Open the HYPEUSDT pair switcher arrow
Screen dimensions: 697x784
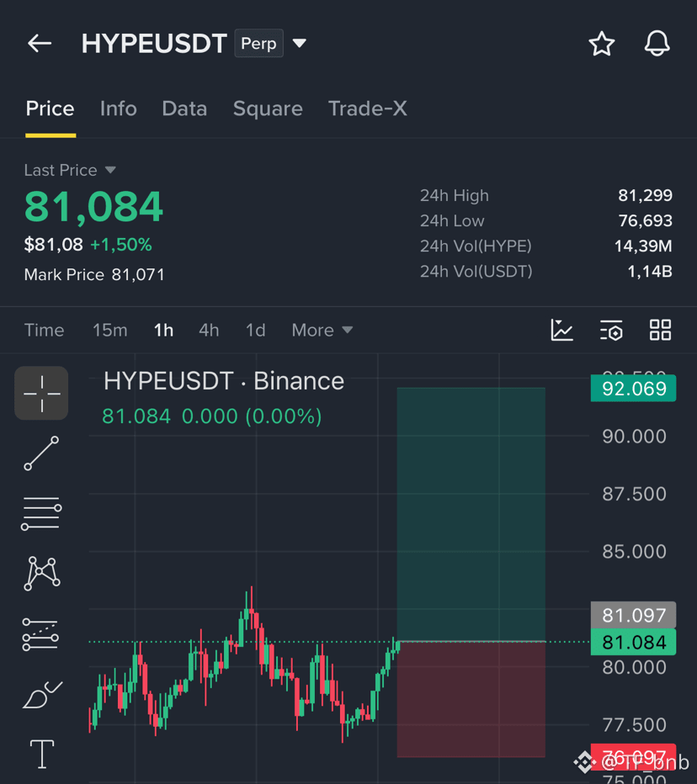click(299, 44)
